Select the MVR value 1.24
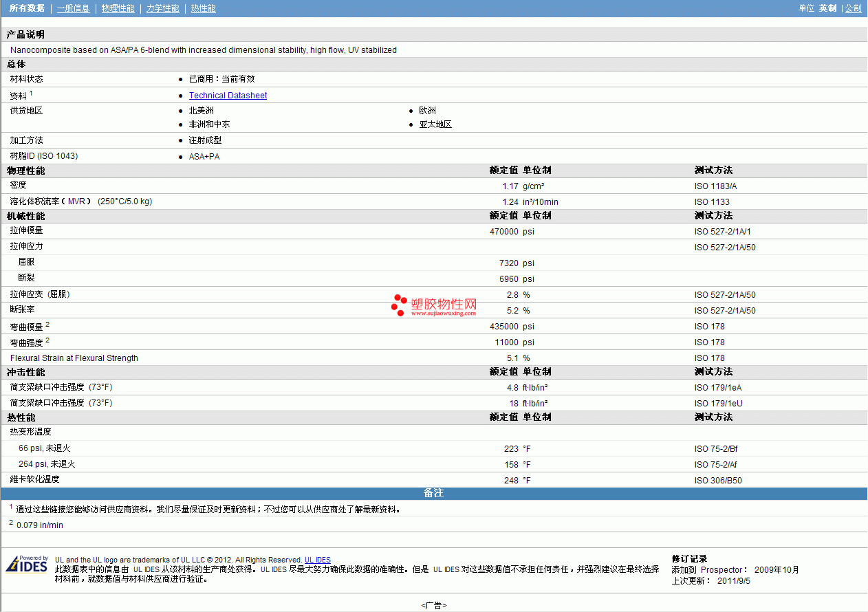Screen dimensions: 868x612 (x=510, y=202)
